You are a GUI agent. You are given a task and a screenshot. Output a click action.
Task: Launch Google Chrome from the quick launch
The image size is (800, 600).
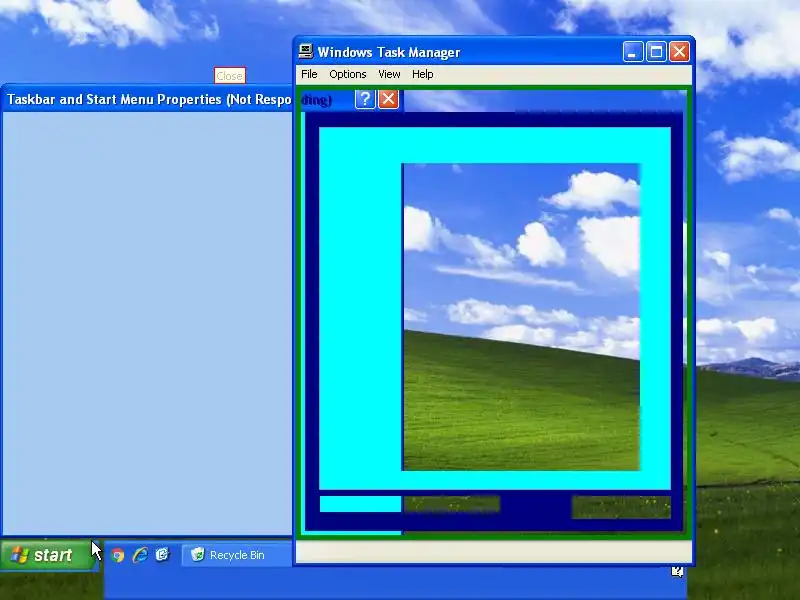click(x=118, y=555)
